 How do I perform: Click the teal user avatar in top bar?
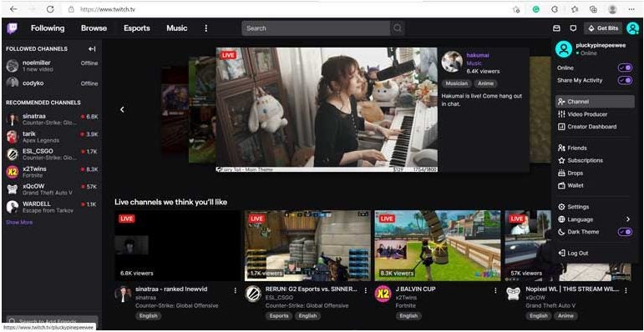pyautogui.click(x=632, y=28)
